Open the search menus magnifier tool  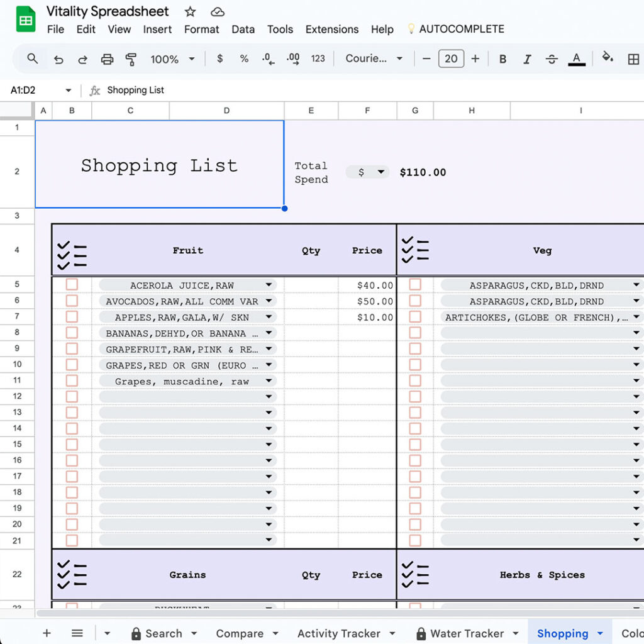pyautogui.click(x=33, y=58)
